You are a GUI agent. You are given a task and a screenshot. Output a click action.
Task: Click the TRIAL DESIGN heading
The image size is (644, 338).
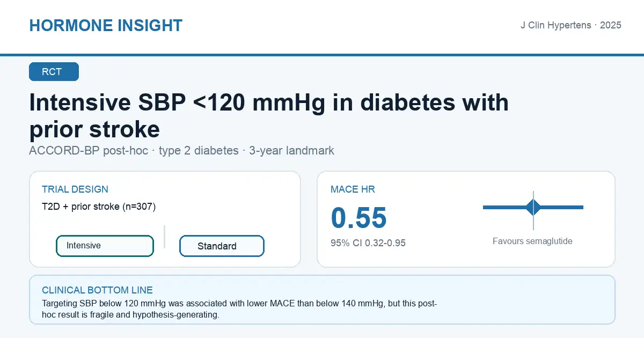coord(75,189)
